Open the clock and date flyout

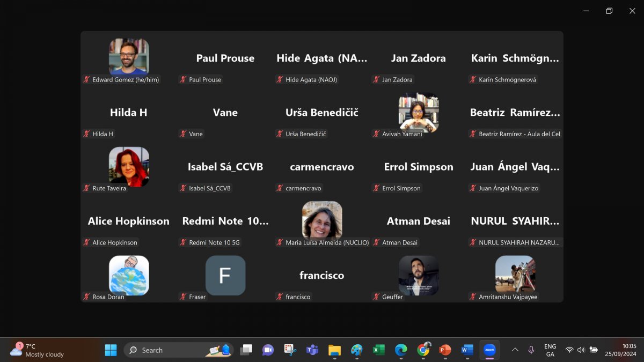pyautogui.click(x=620, y=350)
